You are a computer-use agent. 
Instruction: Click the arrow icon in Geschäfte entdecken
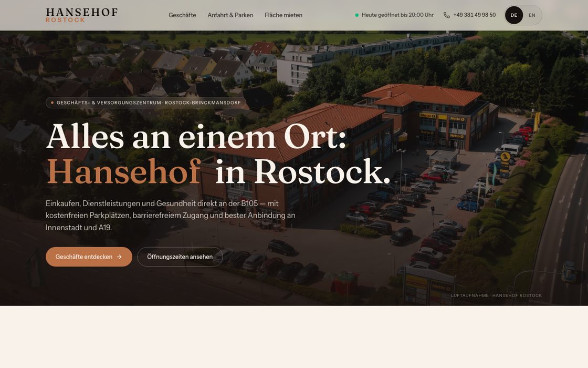(x=119, y=257)
